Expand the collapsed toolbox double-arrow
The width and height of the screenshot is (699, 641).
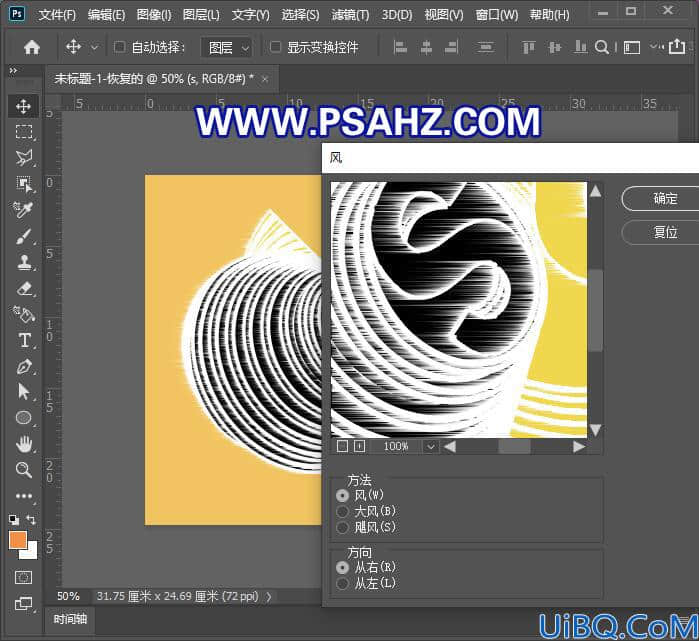13,70
